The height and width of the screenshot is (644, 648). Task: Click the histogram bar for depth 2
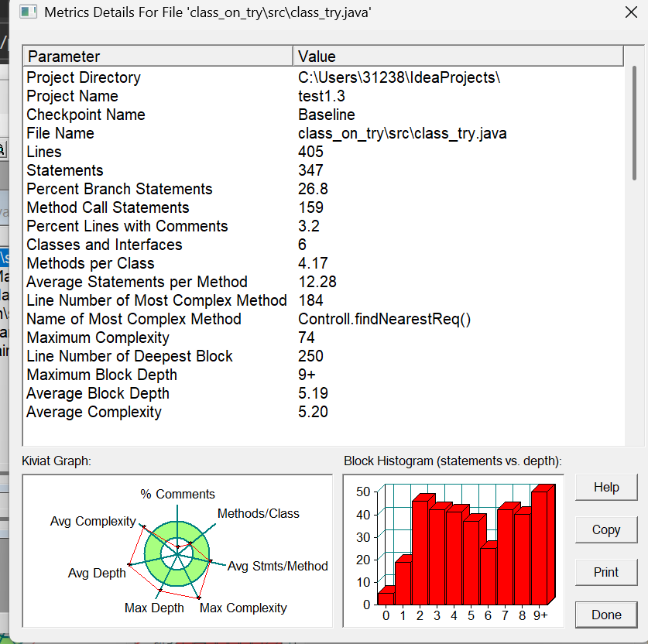(x=420, y=553)
